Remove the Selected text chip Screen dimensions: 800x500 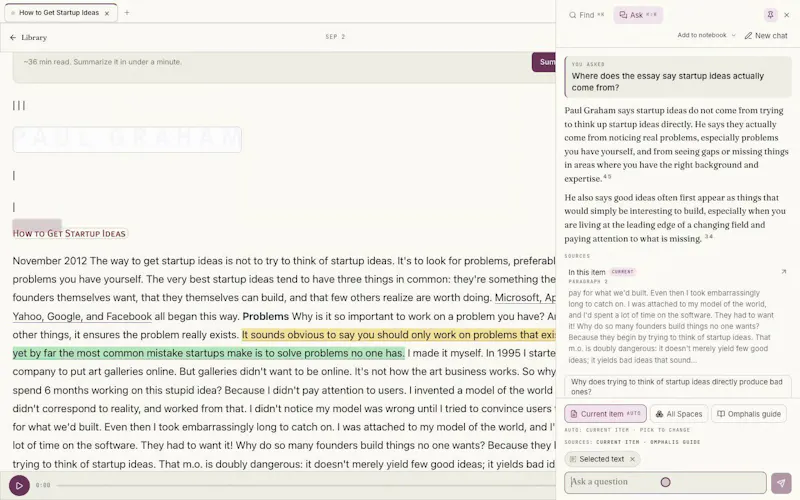(x=632, y=459)
